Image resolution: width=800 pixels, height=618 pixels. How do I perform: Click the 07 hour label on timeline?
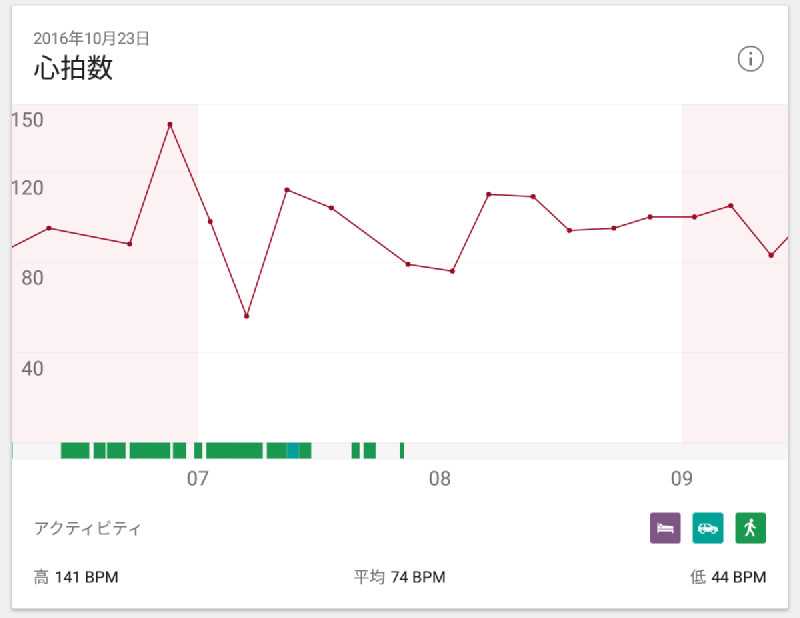[197, 479]
